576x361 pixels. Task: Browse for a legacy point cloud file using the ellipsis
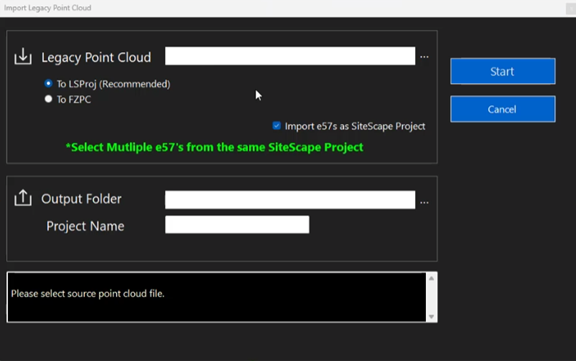click(x=424, y=57)
